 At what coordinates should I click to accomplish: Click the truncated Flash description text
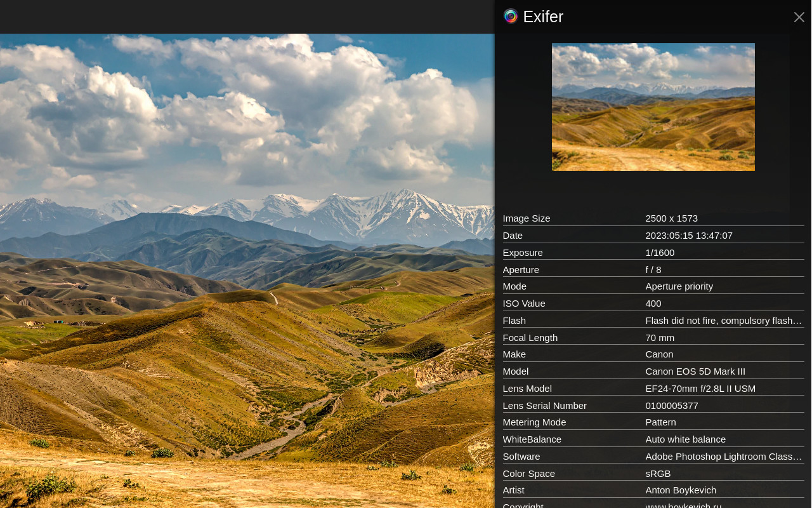pyautogui.click(x=723, y=321)
